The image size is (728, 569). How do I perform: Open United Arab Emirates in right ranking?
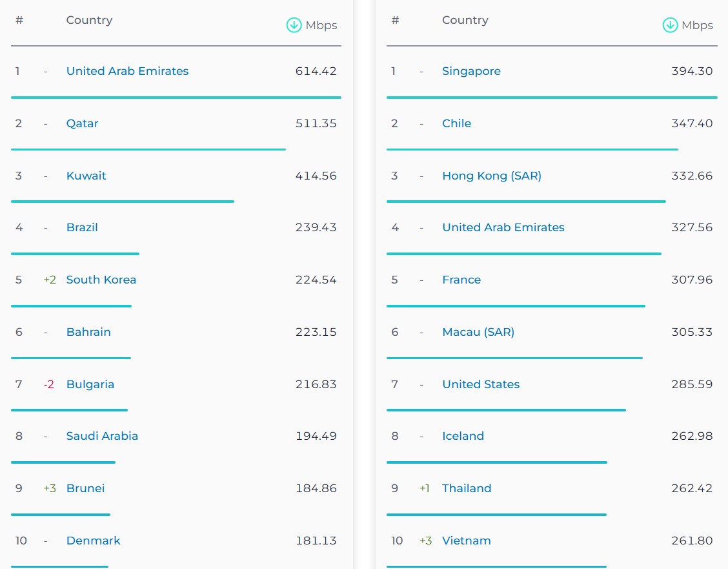click(503, 227)
